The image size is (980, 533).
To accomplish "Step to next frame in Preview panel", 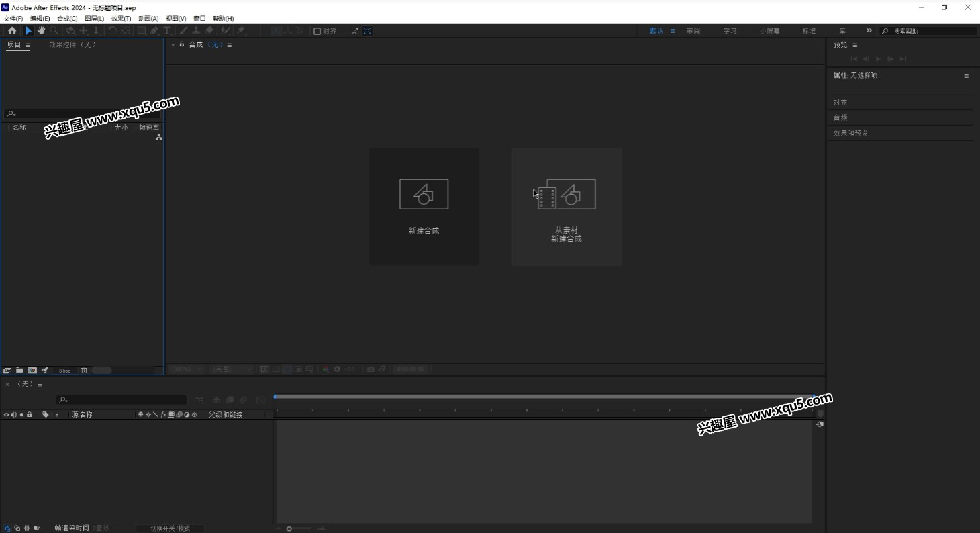I will click(891, 59).
